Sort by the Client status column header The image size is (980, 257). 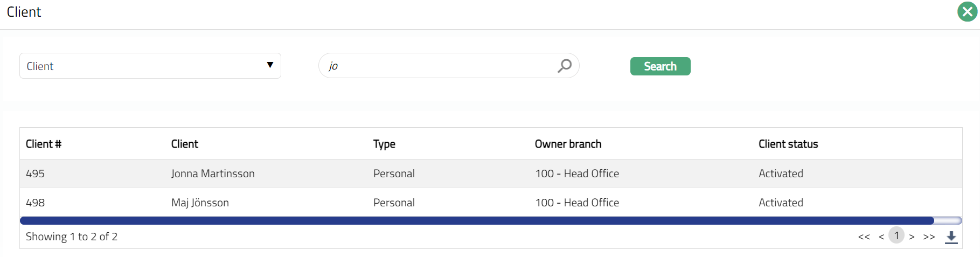click(x=788, y=144)
